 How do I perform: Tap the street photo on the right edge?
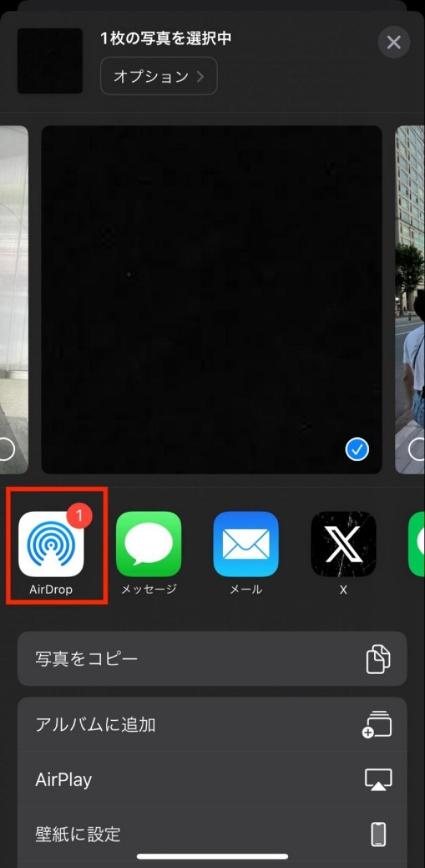411,287
